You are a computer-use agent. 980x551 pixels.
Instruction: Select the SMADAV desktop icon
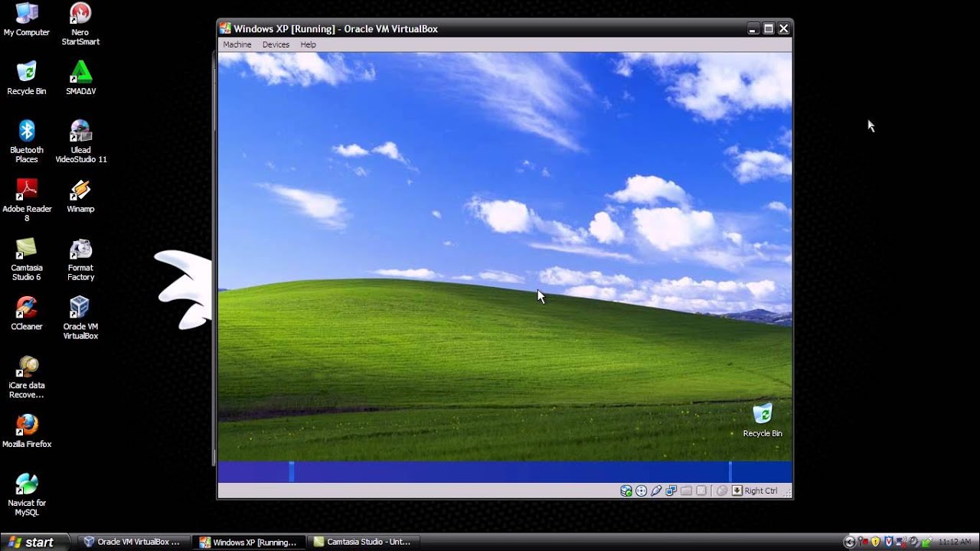(x=80, y=78)
